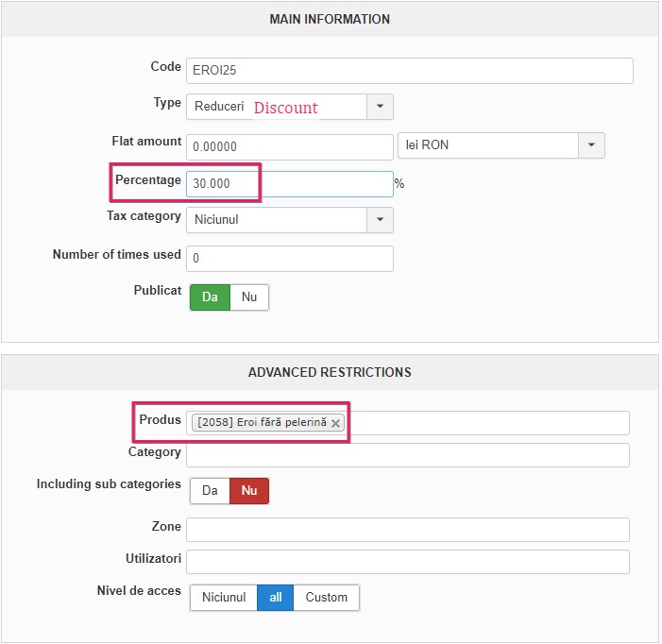Pick Custom access level
Image resolution: width=662 pixels, height=644 pixels.
[x=326, y=598]
